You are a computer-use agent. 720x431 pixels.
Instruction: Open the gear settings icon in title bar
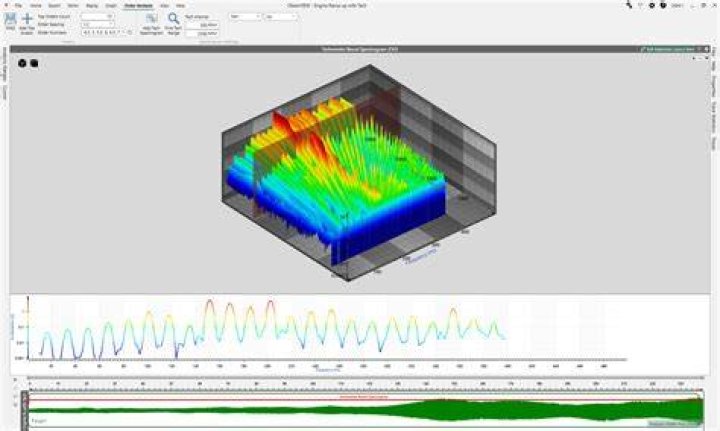tap(652, 6)
